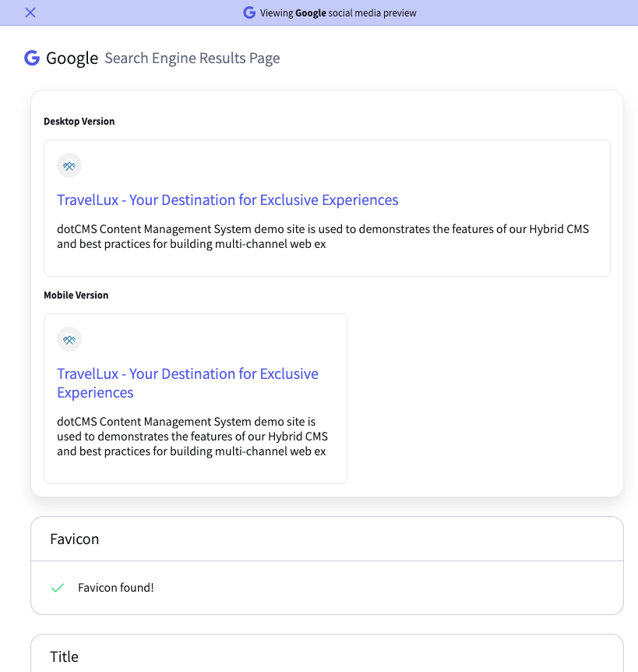The height and width of the screenshot is (672, 638).
Task: Click the green checkmark next to Favicon found
Action: point(58,588)
